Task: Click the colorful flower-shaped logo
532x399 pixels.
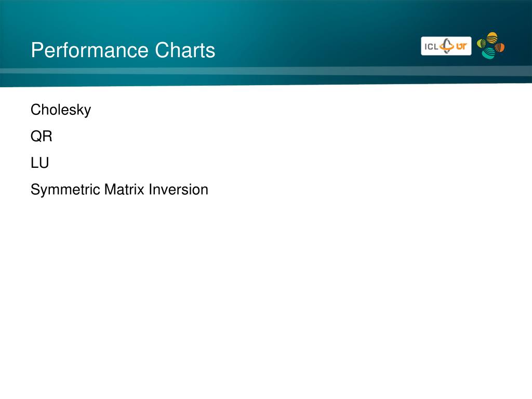Action: coord(490,46)
